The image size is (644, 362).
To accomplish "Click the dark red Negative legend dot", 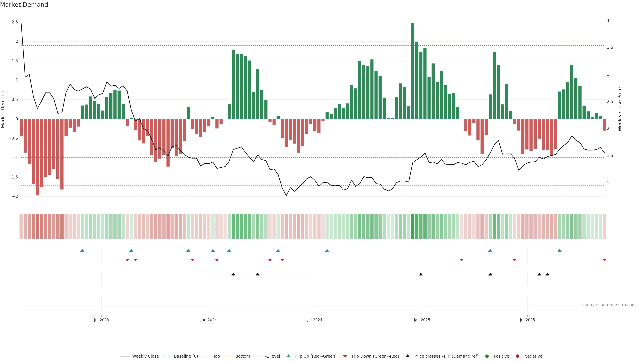I will click(518, 356).
